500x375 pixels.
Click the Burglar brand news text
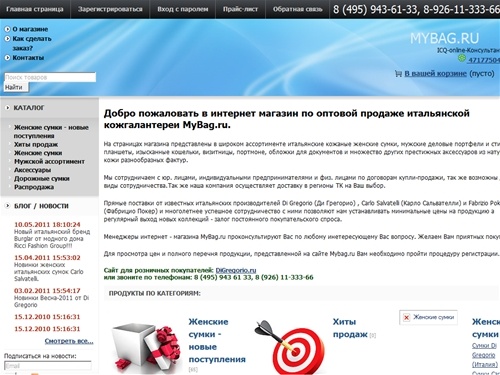52,239
